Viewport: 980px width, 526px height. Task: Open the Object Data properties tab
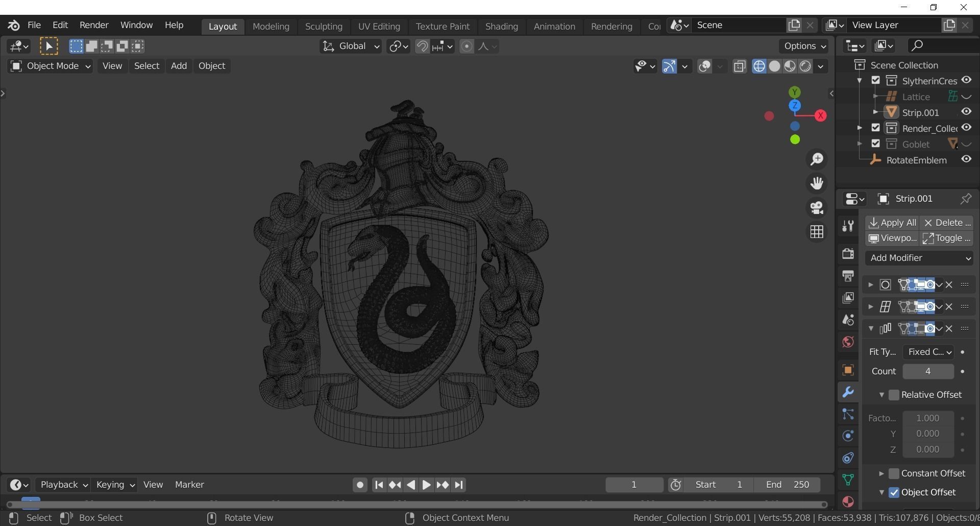(848, 480)
